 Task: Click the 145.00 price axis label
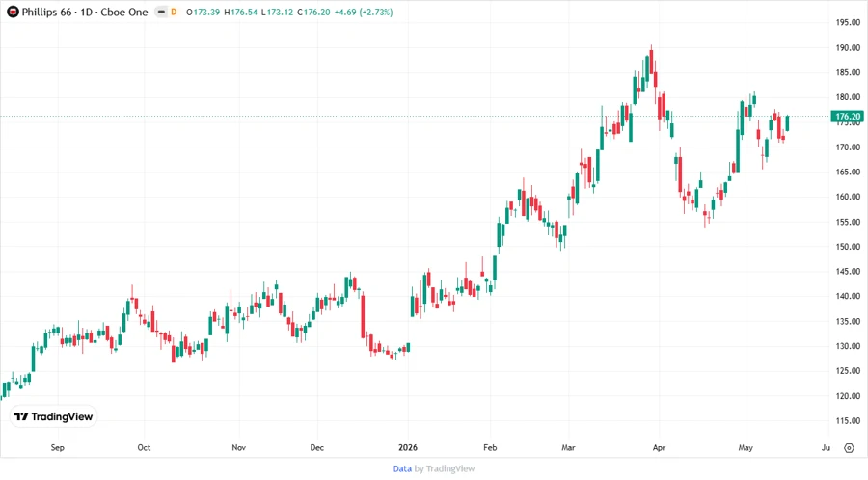pyautogui.click(x=848, y=272)
